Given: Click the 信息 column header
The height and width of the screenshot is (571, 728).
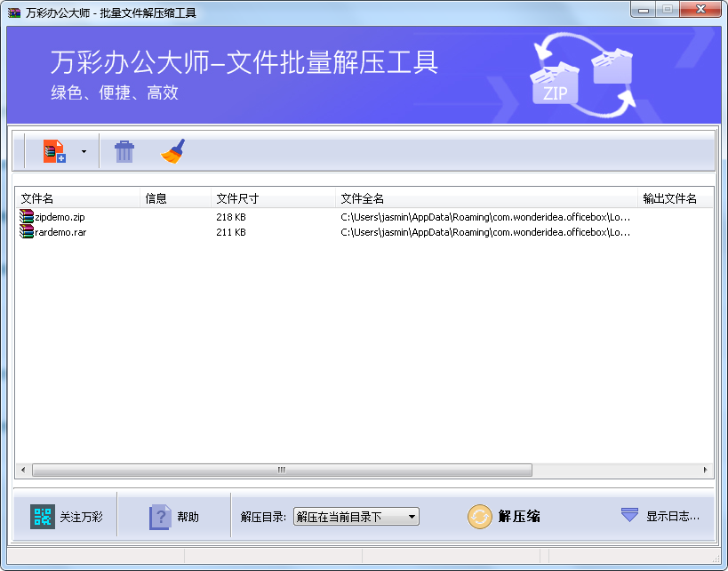Looking at the screenshot, I should coord(175,199).
